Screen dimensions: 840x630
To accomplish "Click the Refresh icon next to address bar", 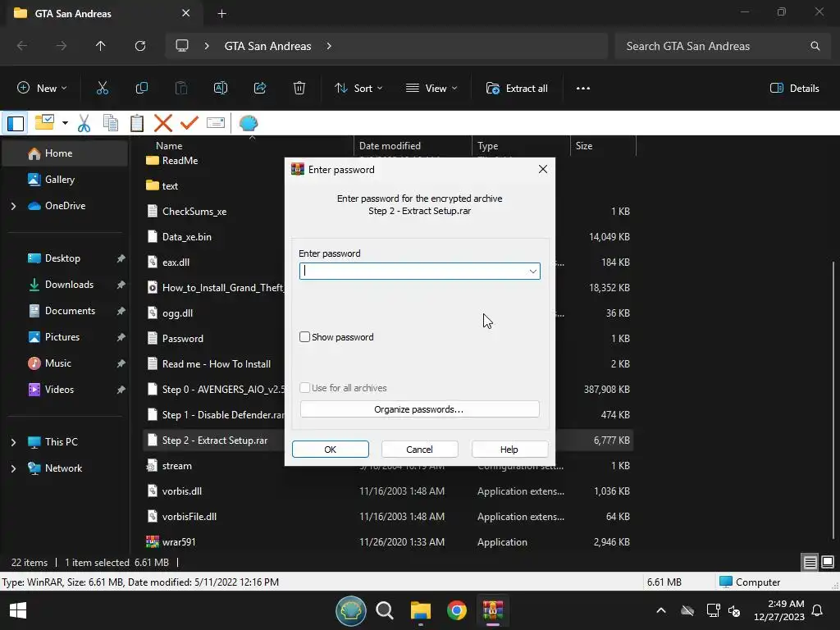I will point(140,46).
